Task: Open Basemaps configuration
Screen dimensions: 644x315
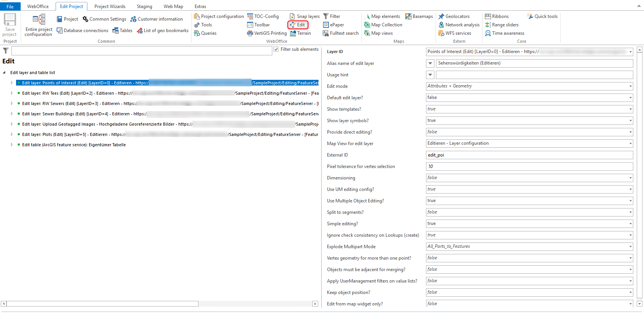Action: 419,16
